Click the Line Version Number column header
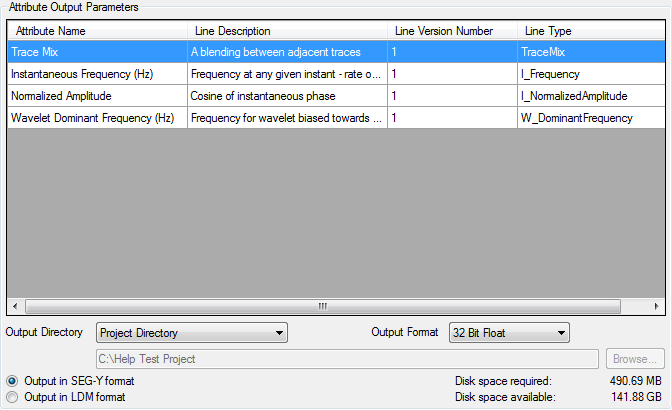Viewport: 672px width, 410px height. tap(452, 31)
